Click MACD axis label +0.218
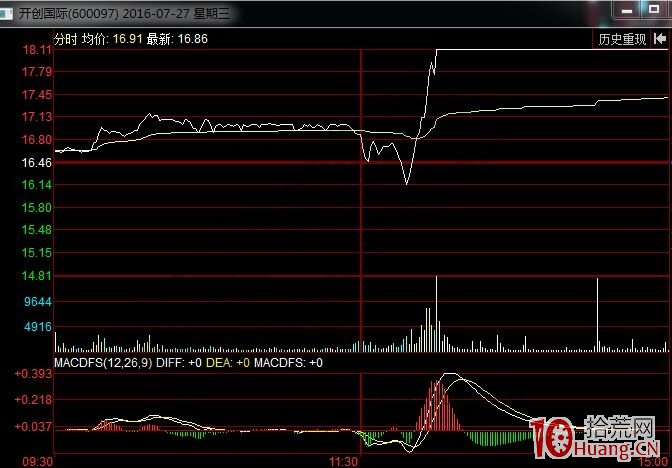 tap(33, 400)
